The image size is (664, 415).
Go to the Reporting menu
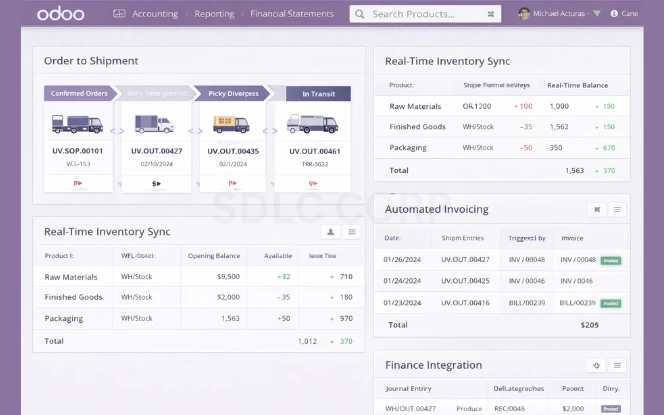pos(214,14)
